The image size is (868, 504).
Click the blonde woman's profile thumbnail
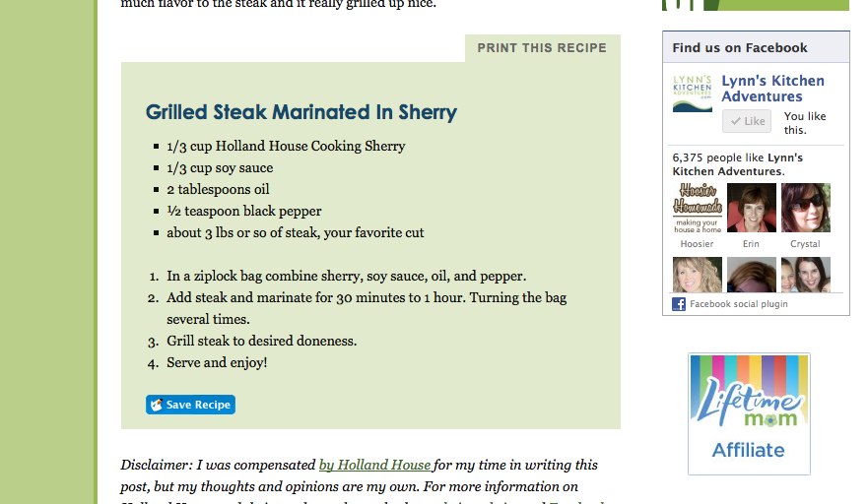point(697,275)
